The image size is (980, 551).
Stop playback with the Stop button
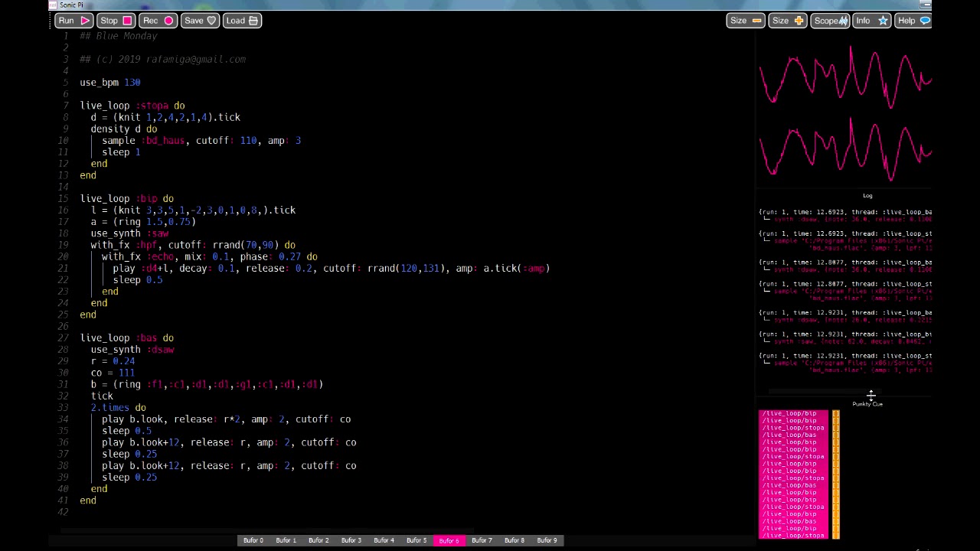116,21
